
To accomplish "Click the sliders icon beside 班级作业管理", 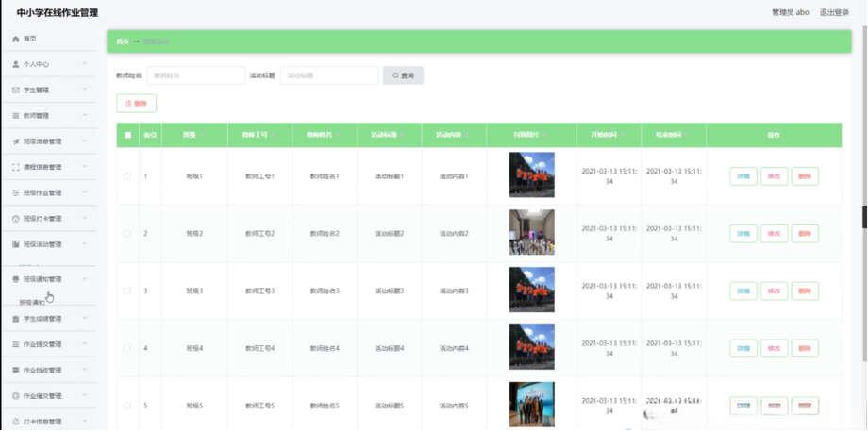I will pos(15,193).
